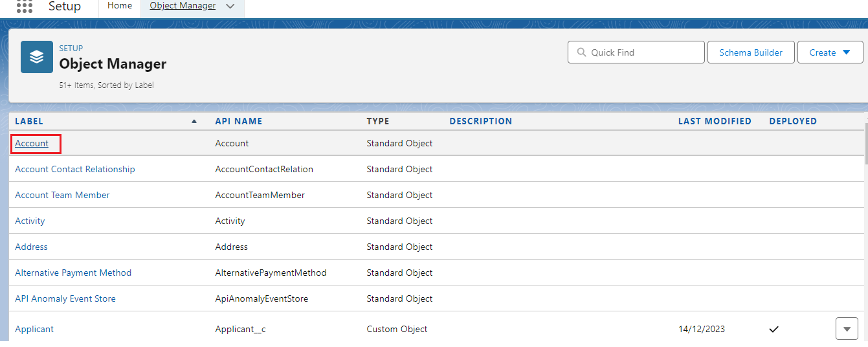The width and height of the screenshot is (868, 347).
Task: Open the App Launcher grid icon
Action: point(24,6)
